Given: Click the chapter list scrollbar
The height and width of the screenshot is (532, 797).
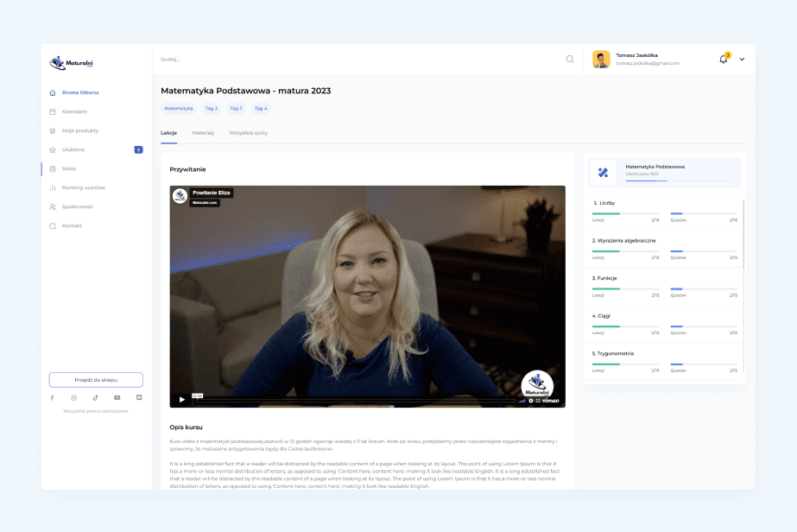Looking at the screenshot, I should [743, 234].
